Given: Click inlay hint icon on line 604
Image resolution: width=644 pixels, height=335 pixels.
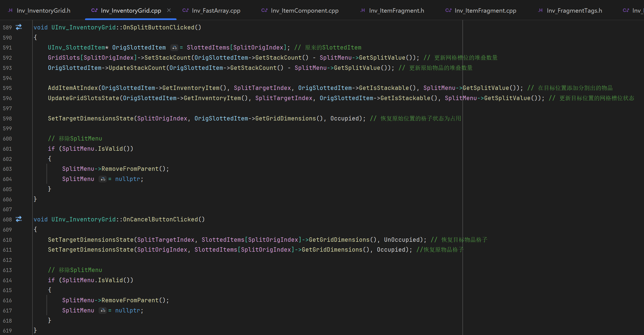Looking at the screenshot, I should 103,179.
